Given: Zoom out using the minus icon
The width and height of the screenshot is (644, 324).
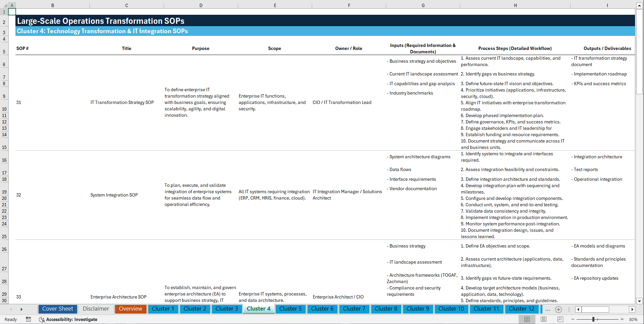Looking at the screenshot, I should pyautogui.click(x=573, y=319).
